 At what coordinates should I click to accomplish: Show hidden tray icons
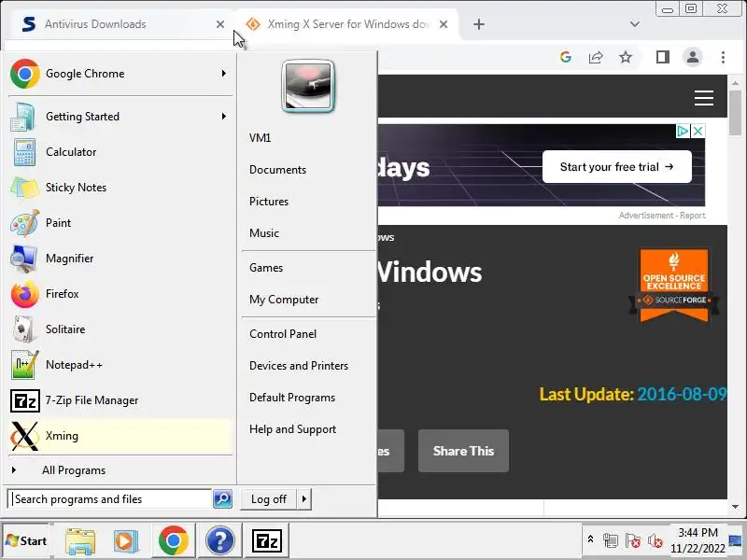click(590, 539)
